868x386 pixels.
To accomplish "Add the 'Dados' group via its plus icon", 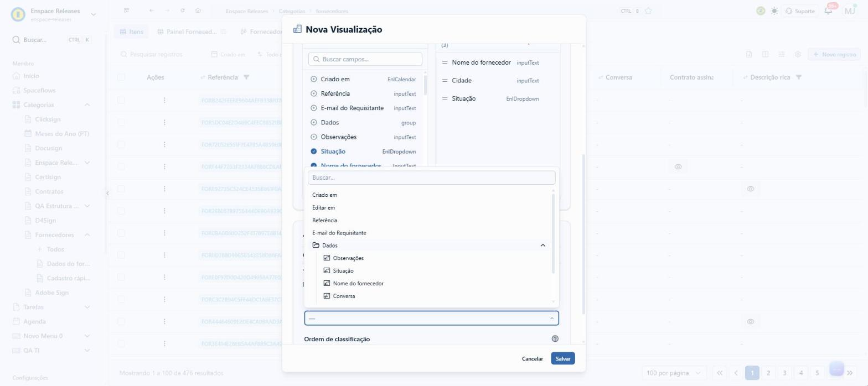I will [314, 122].
